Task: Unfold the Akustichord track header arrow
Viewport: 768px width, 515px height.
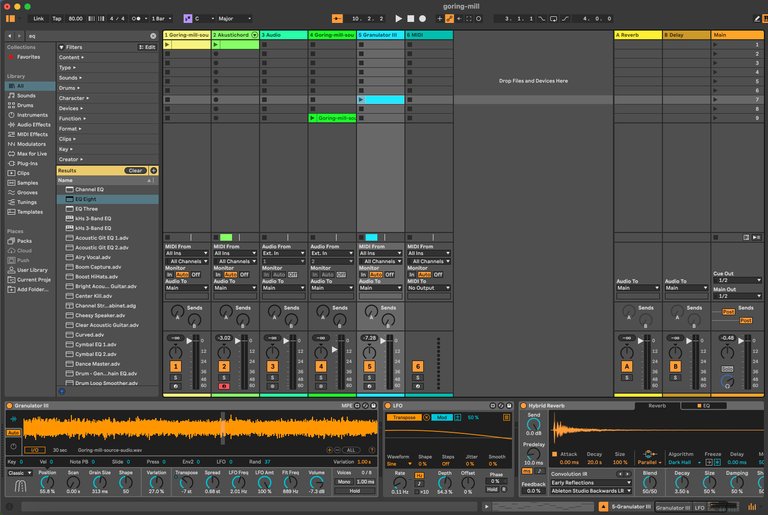Action: click(x=254, y=35)
